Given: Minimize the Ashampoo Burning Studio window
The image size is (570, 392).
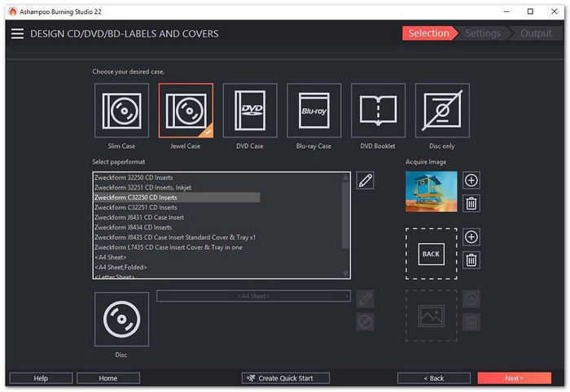Looking at the screenshot, I should tap(506, 11).
